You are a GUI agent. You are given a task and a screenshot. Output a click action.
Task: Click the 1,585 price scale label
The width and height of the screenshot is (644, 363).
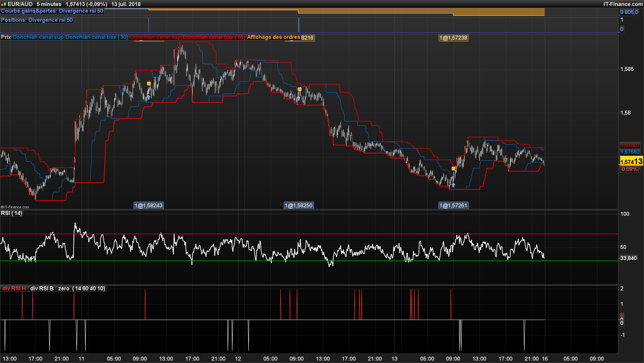coord(627,69)
